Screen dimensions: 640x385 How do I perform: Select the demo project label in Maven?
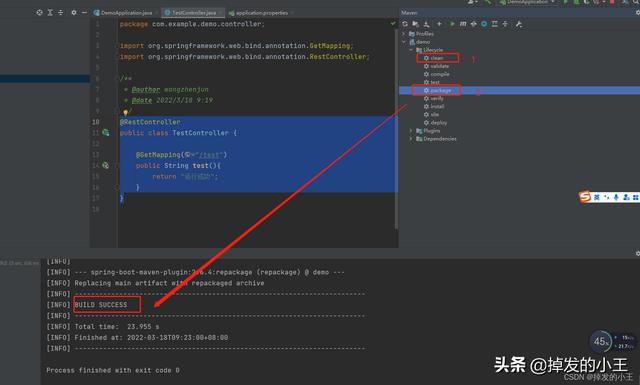coord(423,42)
